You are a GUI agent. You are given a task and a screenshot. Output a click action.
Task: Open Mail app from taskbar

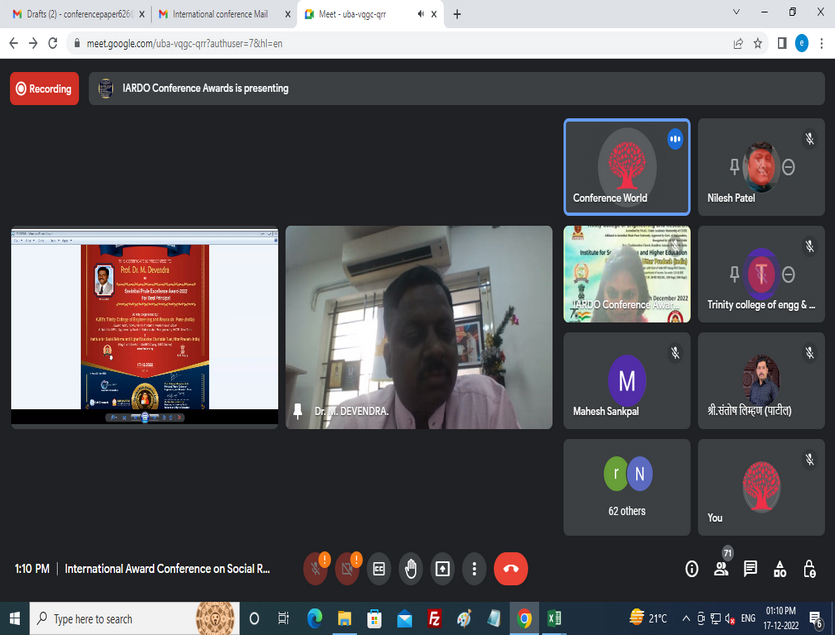(405, 618)
